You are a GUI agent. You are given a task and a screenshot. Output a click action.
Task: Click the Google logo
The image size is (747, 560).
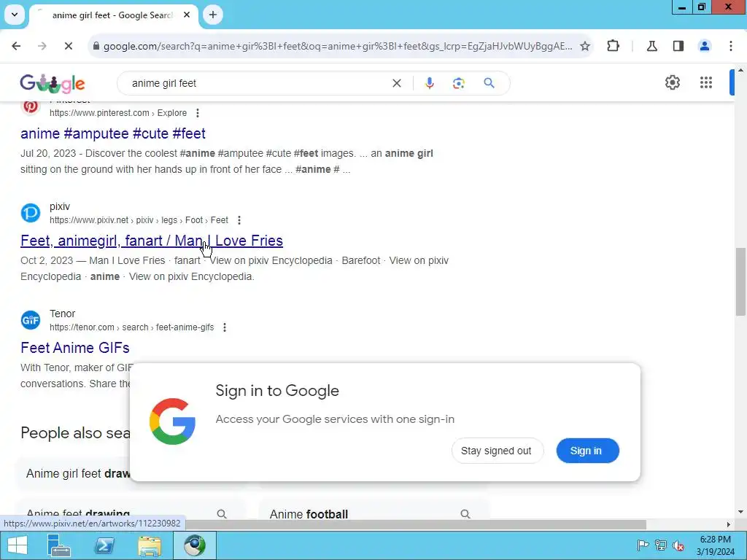pyautogui.click(x=53, y=83)
